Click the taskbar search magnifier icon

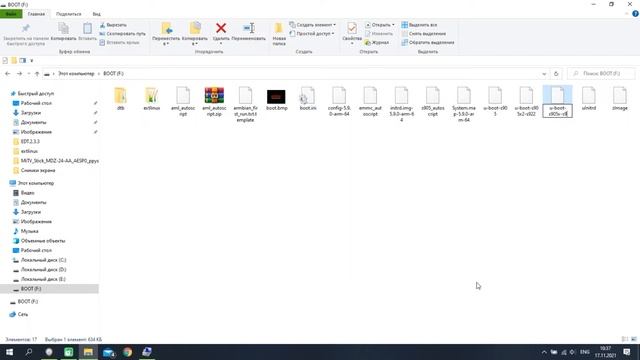[x=29, y=352]
